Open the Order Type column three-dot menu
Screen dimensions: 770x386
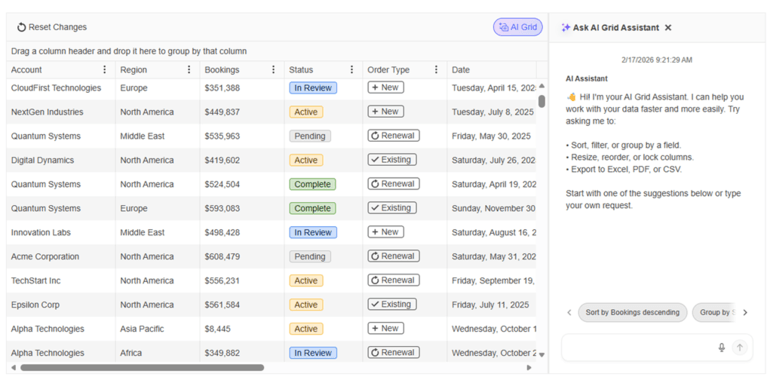coord(436,70)
